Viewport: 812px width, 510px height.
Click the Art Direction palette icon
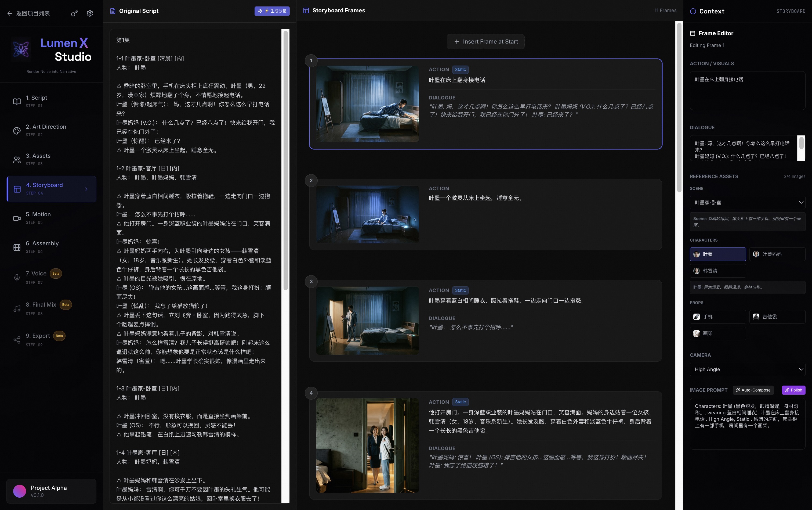pos(17,131)
